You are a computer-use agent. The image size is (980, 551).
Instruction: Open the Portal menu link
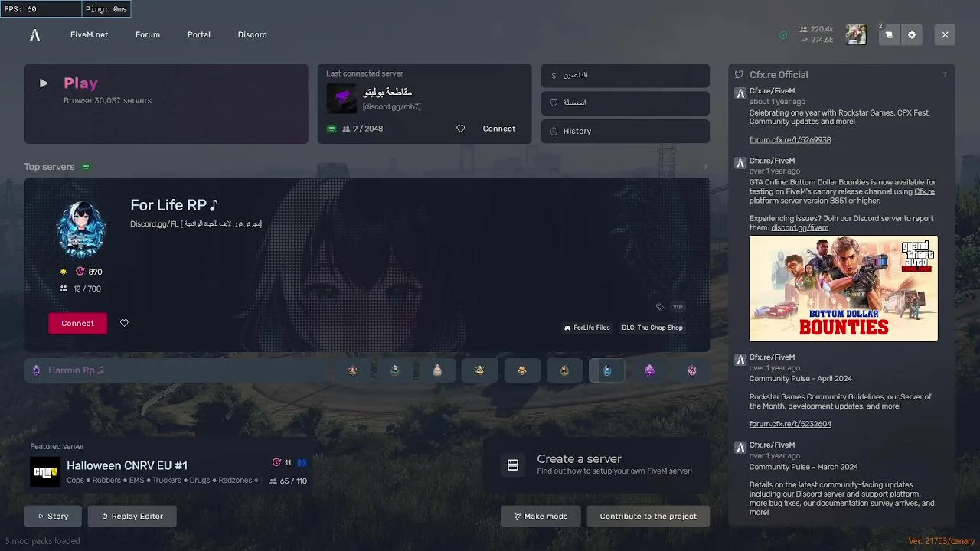[x=199, y=34]
